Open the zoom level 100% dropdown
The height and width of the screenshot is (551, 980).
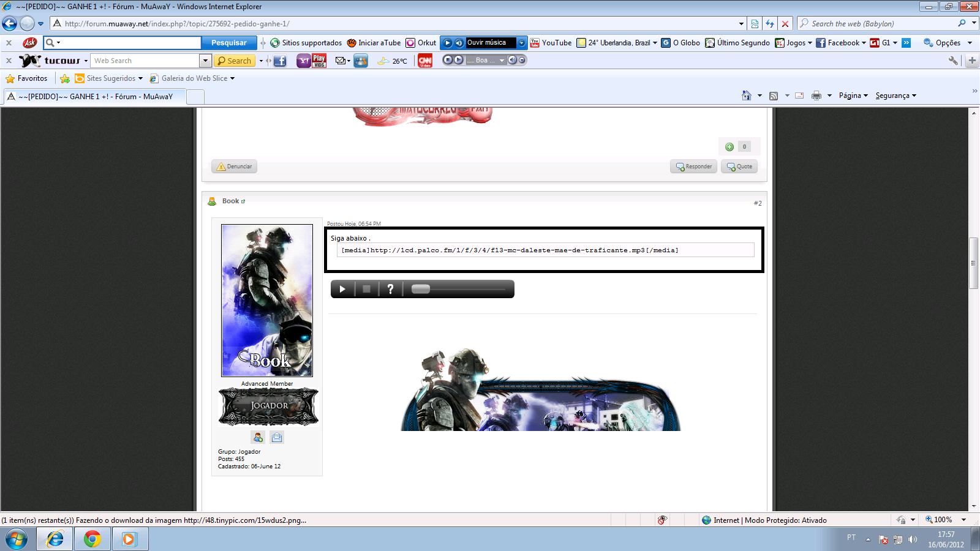[x=963, y=520]
